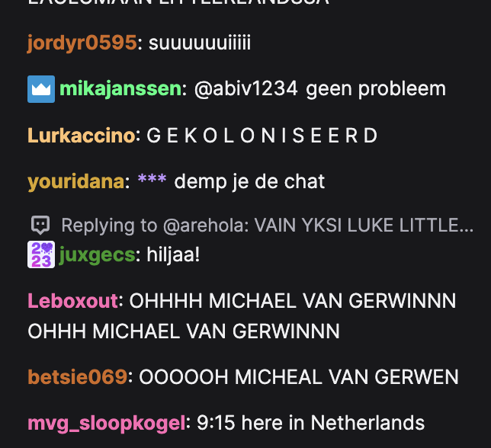Click "OOOOOH MICHEAL VAN GERWEN" message
Screen dimensions: 491x448
[x=299, y=377]
